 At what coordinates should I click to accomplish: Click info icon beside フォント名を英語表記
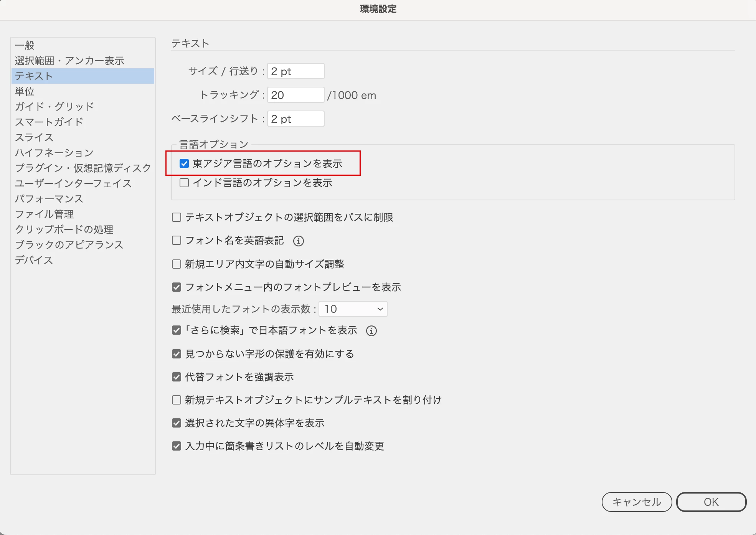tap(298, 241)
